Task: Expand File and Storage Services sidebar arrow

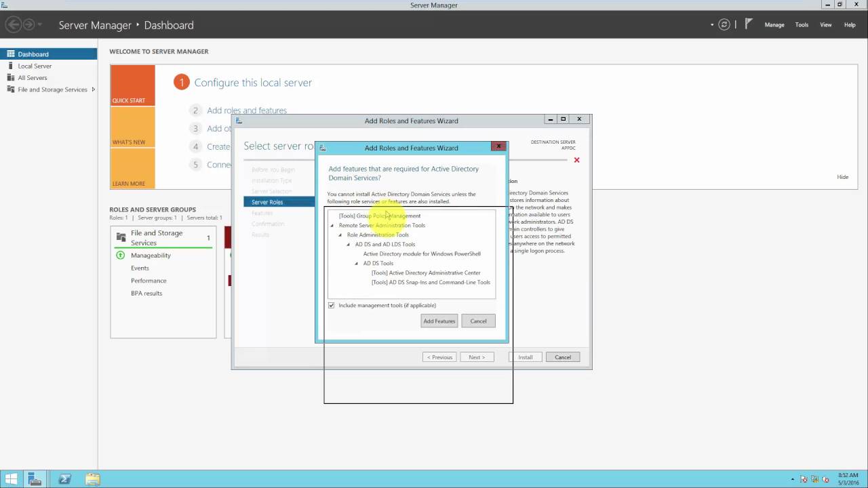Action: coord(93,89)
